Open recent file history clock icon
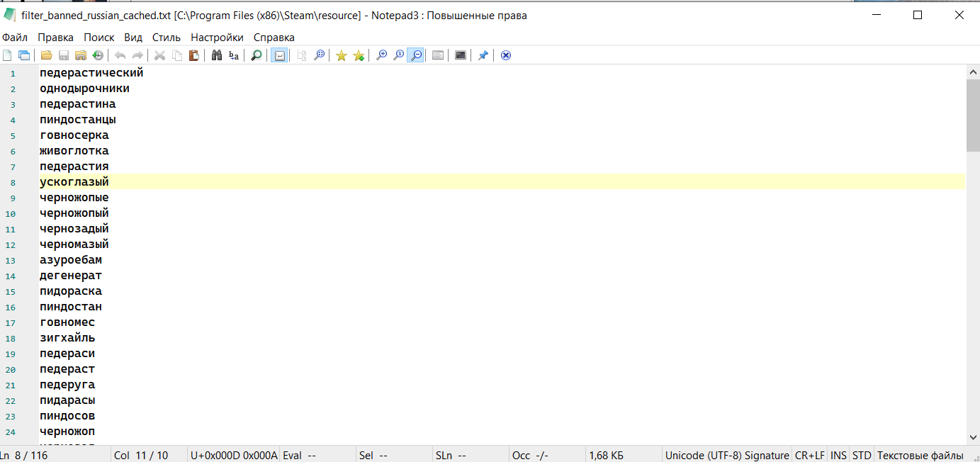The image size is (980, 462). (x=98, y=55)
